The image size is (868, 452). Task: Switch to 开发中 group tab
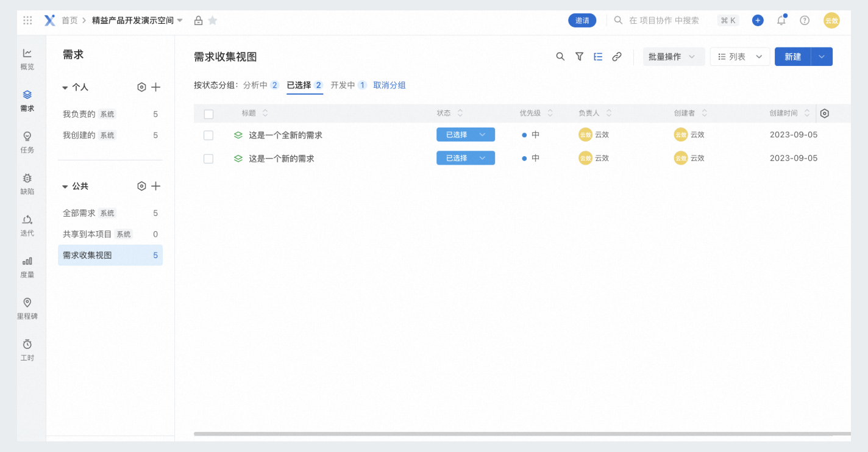(x=349, y=85)
